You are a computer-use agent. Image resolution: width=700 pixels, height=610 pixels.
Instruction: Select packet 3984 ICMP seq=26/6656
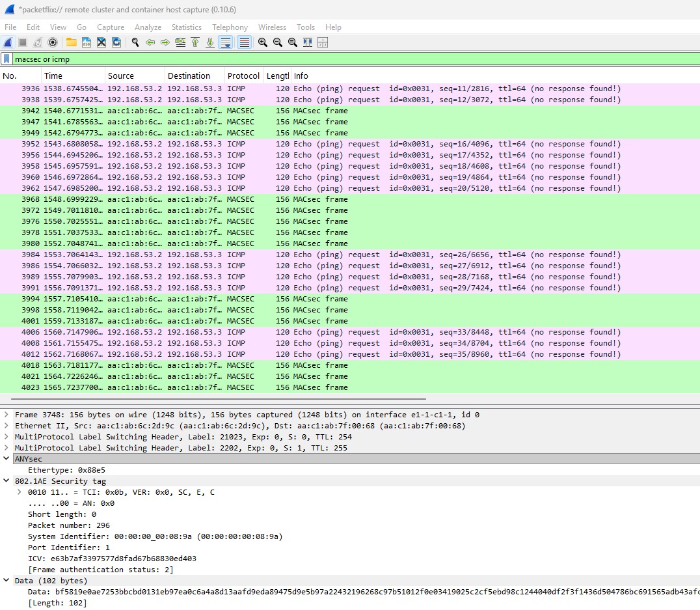coord(350,255)
